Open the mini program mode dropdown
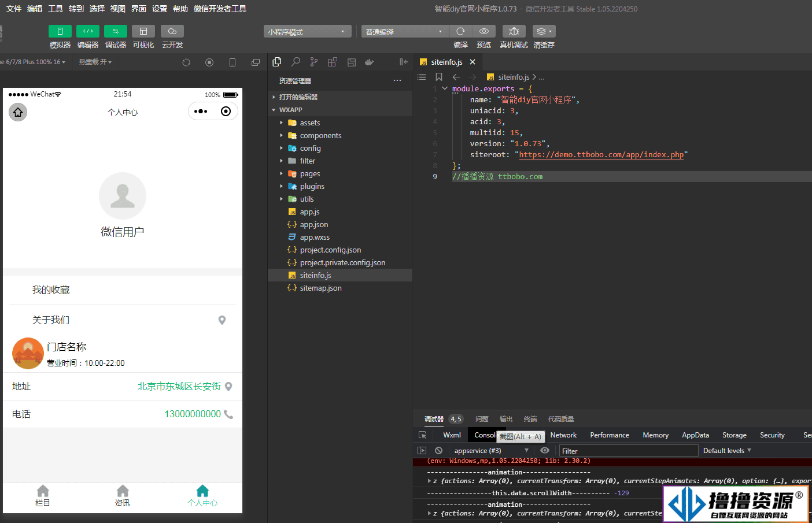The width and height of the screenshot is (812, 523). click(307, 32)
